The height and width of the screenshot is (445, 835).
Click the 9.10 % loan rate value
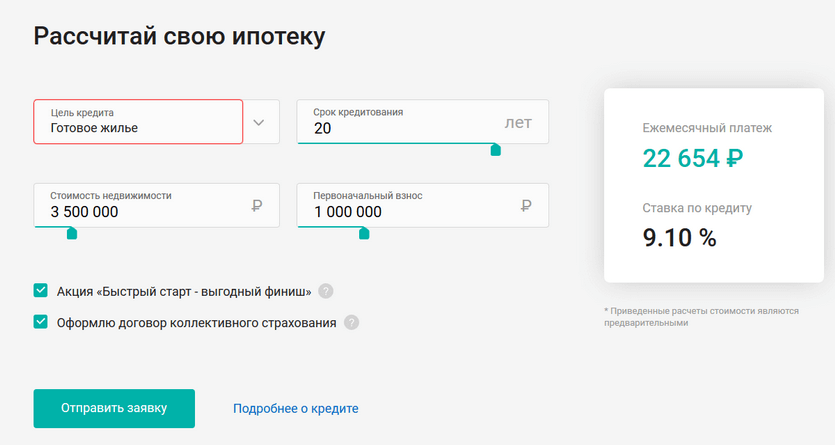point(680,237)
